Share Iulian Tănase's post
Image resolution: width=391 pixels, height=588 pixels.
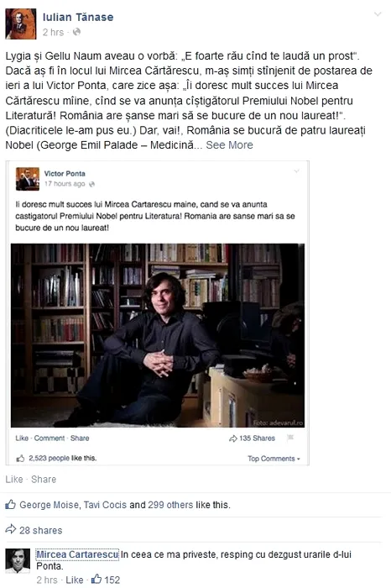point(44,480)
